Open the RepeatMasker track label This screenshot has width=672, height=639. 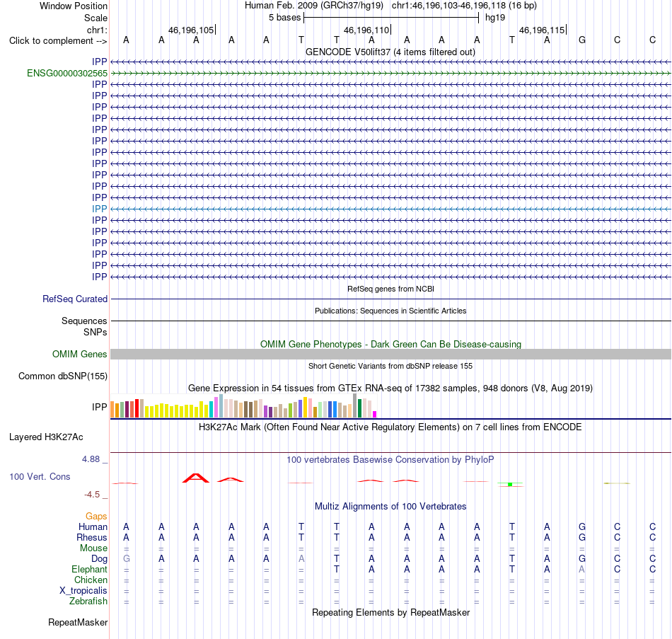[78, 622]
